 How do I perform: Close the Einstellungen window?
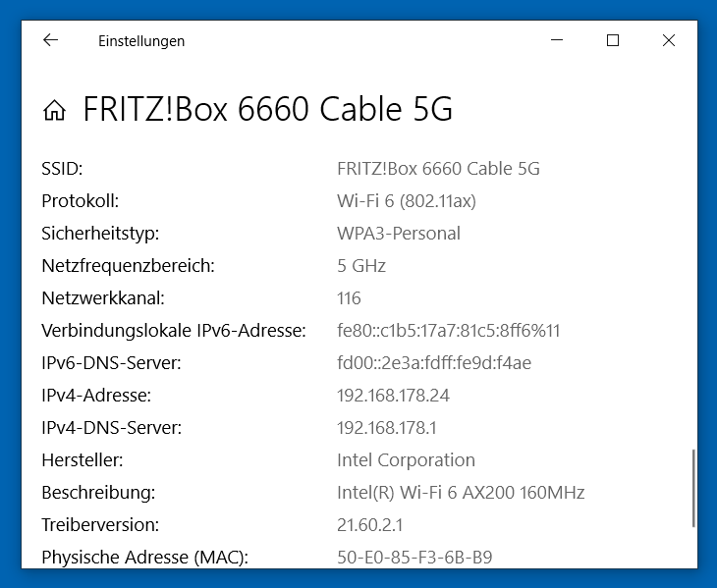pos(669,40)
